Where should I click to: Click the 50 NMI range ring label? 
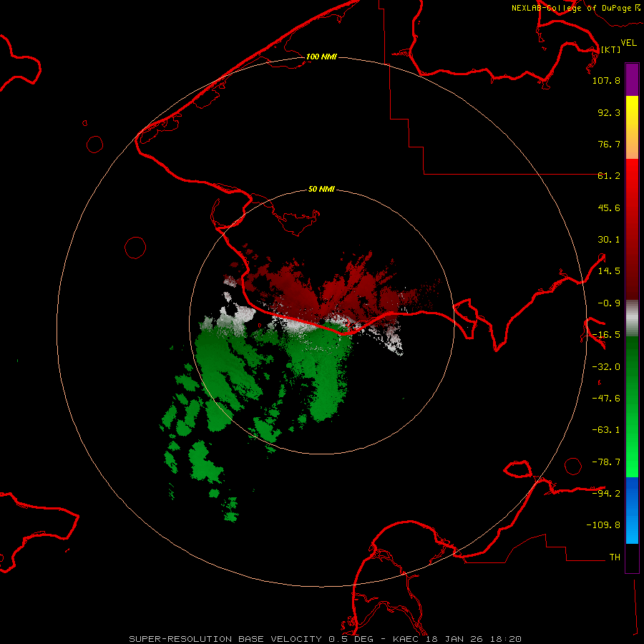point(321,189)
